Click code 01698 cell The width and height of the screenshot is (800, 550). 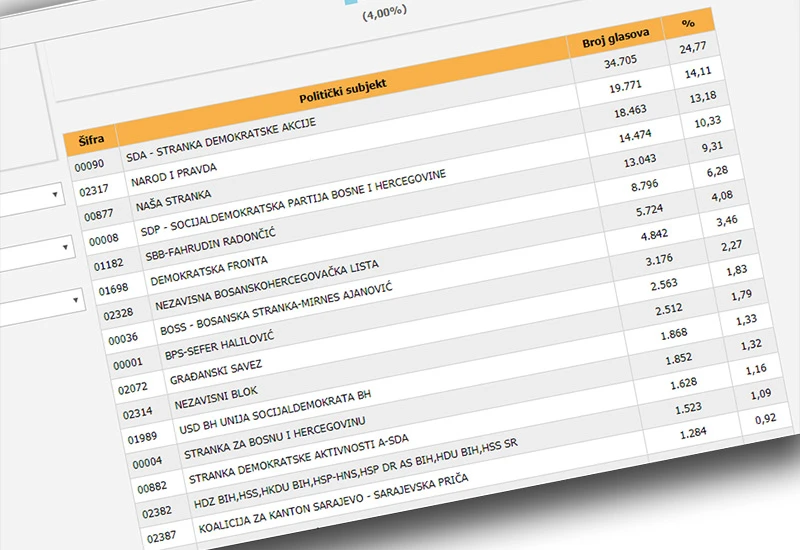pyautogui.click(x=113, y=289)
